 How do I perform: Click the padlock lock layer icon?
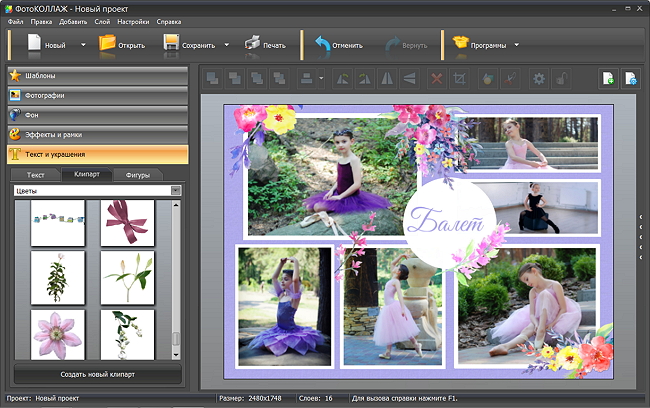click(x=563, y=78)
